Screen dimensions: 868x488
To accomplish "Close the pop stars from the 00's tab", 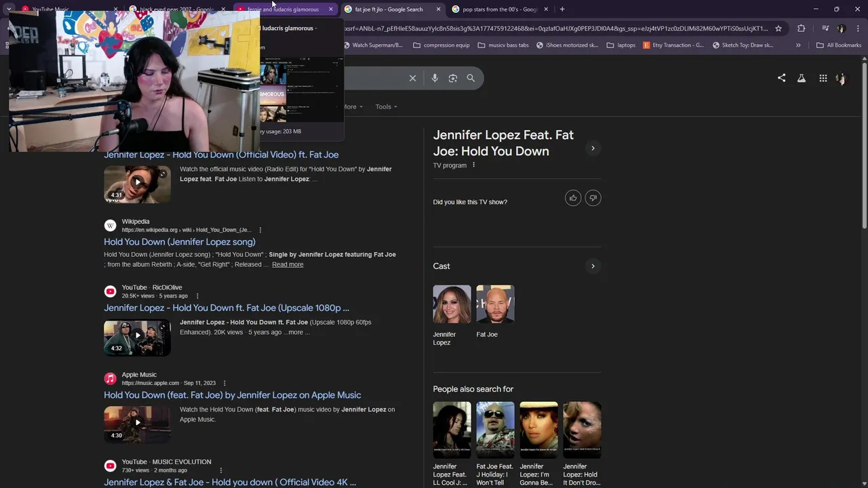I will click(x=546, y=9).
